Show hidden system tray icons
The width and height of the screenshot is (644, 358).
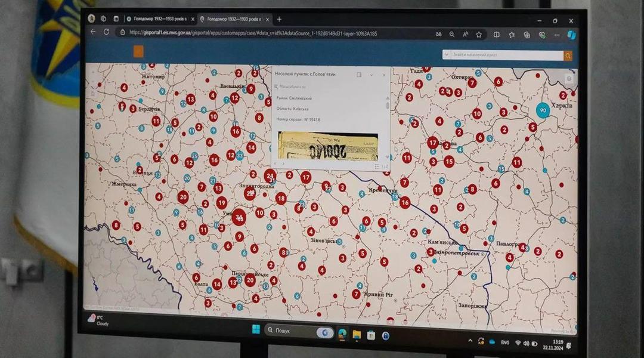coord(470,341)
